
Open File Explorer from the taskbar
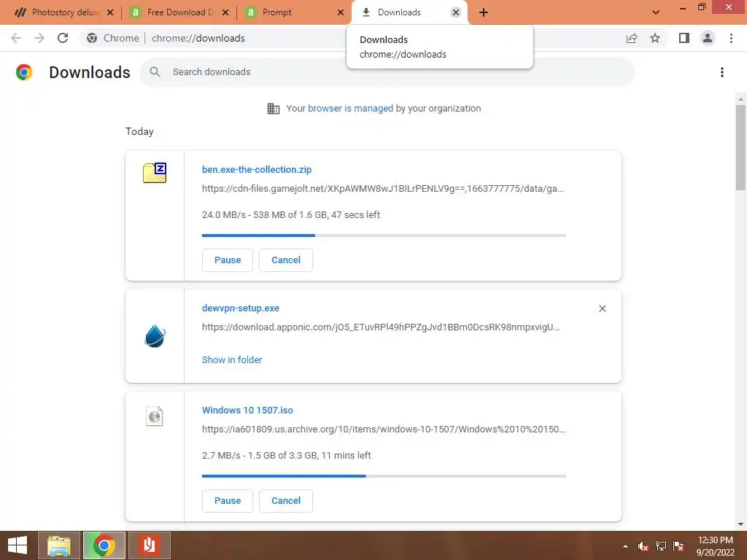pos(59,545)
